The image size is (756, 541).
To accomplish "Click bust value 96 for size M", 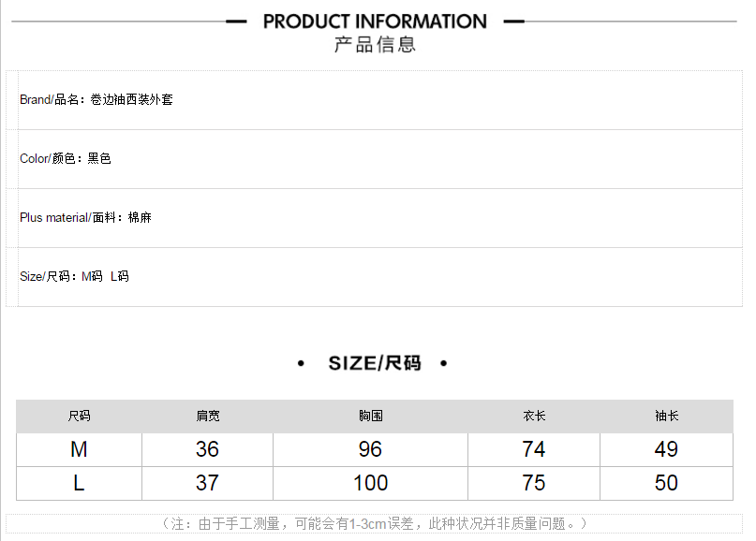I will click(x=371, y=450).
